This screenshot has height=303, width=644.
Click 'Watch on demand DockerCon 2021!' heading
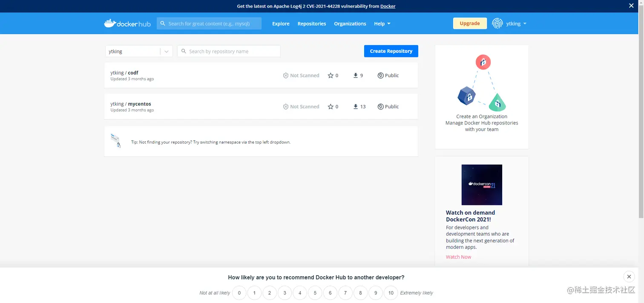coord(470,216)
